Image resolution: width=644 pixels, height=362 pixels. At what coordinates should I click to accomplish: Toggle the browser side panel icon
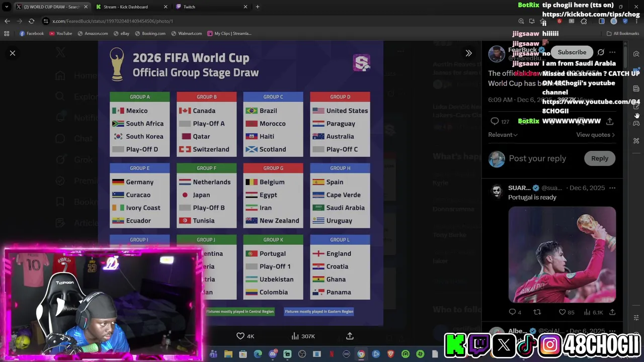click(x=602, y=21)
